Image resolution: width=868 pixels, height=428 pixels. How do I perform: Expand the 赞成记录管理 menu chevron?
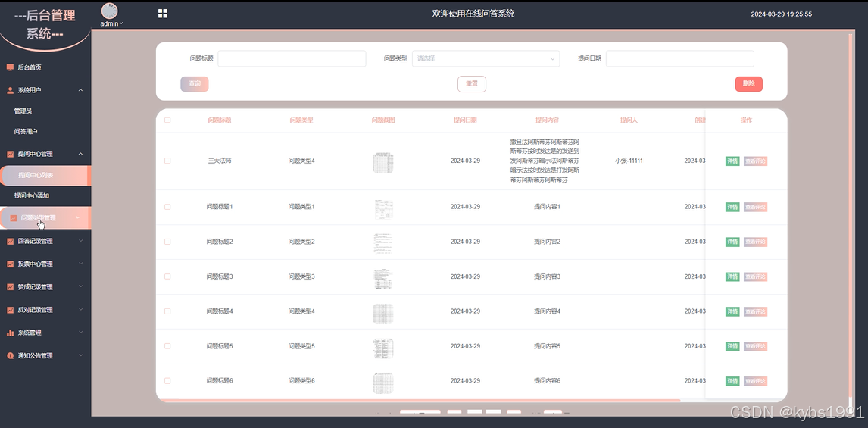[x=81, y=287]
